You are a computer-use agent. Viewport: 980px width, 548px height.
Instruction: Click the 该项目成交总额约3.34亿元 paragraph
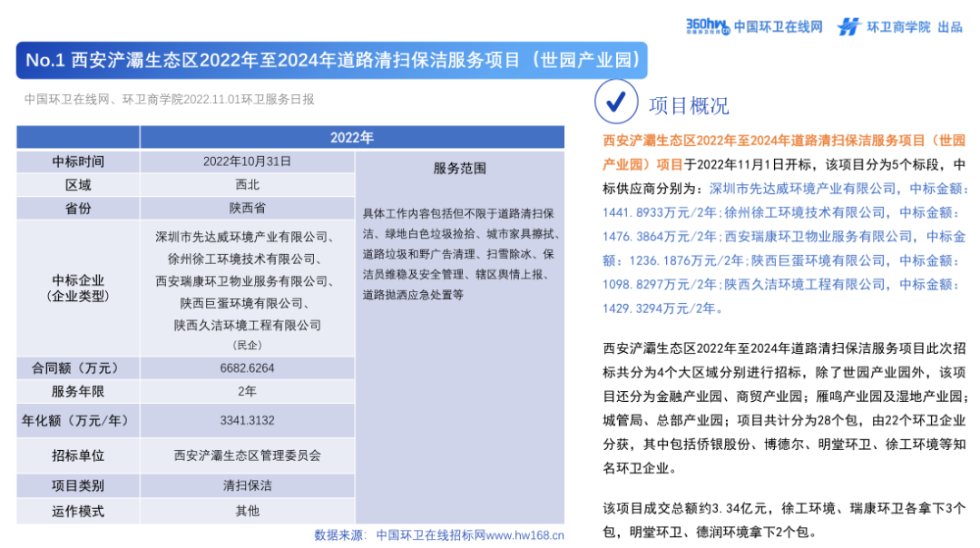click(x=784, y=520)
